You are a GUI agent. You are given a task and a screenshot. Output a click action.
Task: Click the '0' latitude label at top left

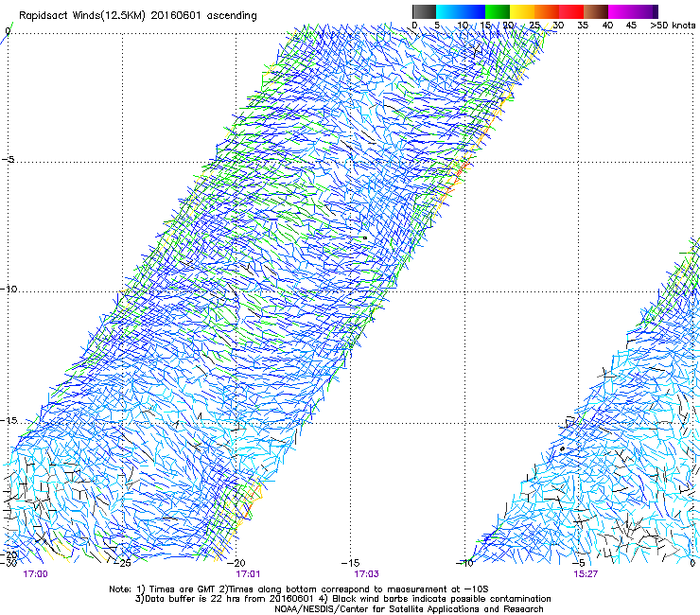(8, 31)
